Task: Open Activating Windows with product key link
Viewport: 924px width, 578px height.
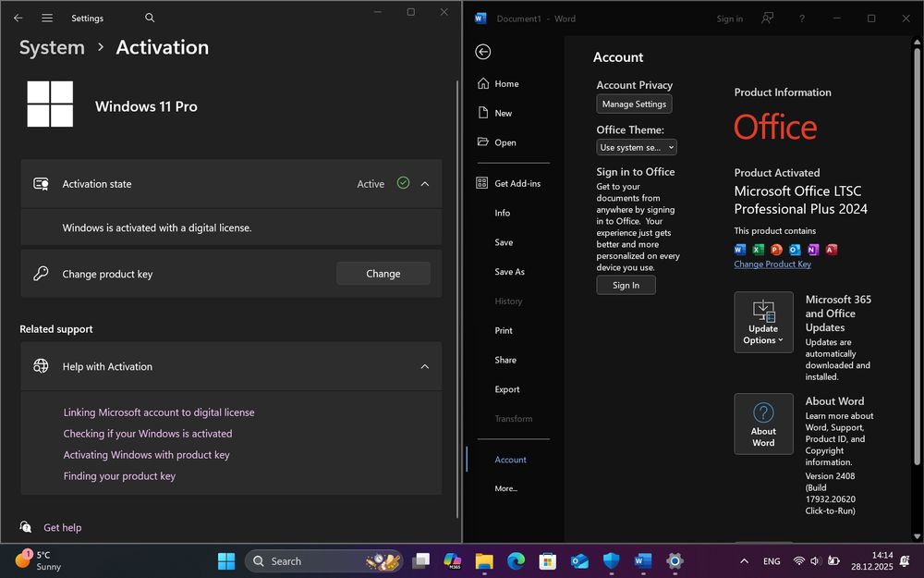Action: point(147,455)
